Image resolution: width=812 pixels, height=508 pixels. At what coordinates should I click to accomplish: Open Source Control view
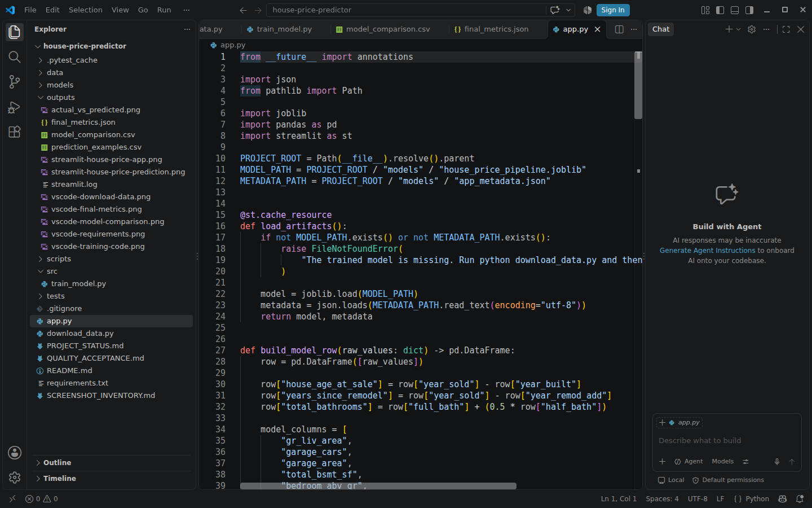pyautogui.click(x=15, y=82)
